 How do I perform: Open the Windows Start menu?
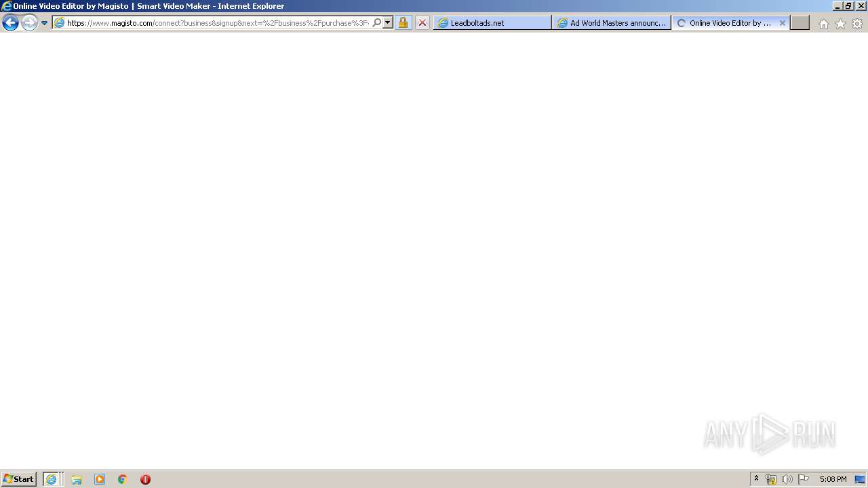pyautogui.click(x=19, y=479)
